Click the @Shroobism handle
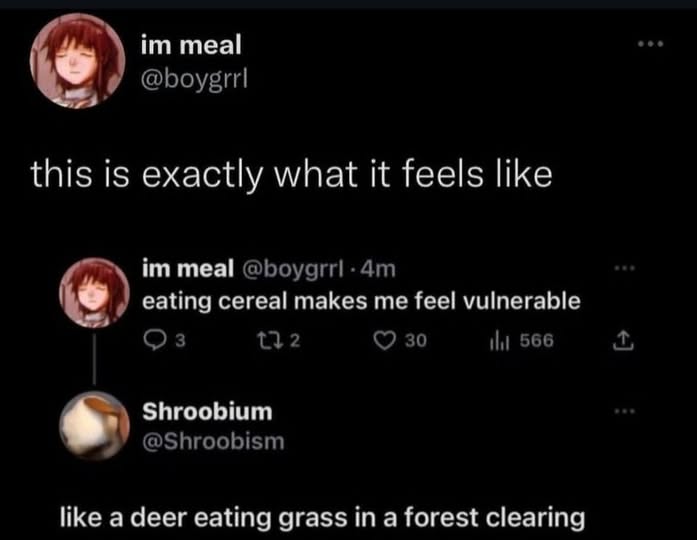 [x=214, y=441]
